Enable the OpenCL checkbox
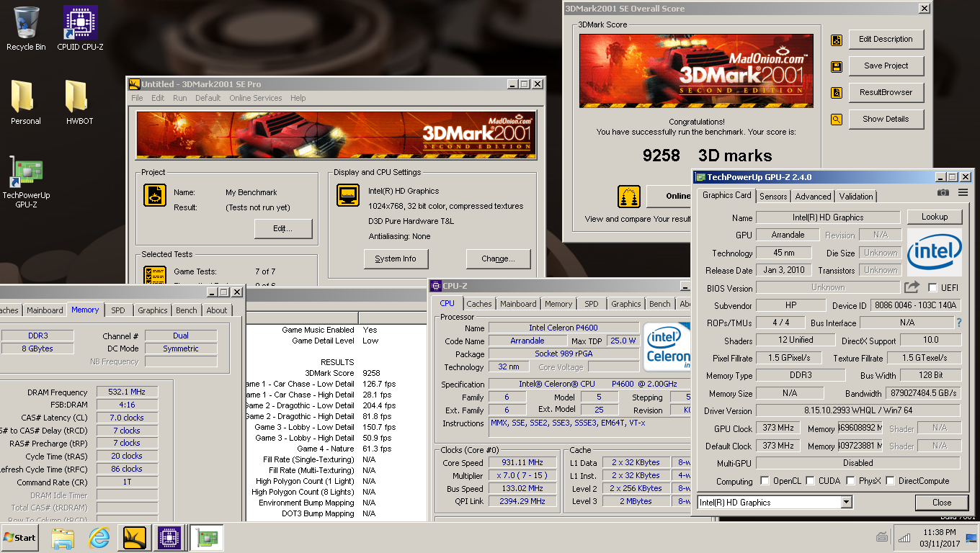Image resolution: width=980 pixels, height=553 pixels. coord(765,481)
